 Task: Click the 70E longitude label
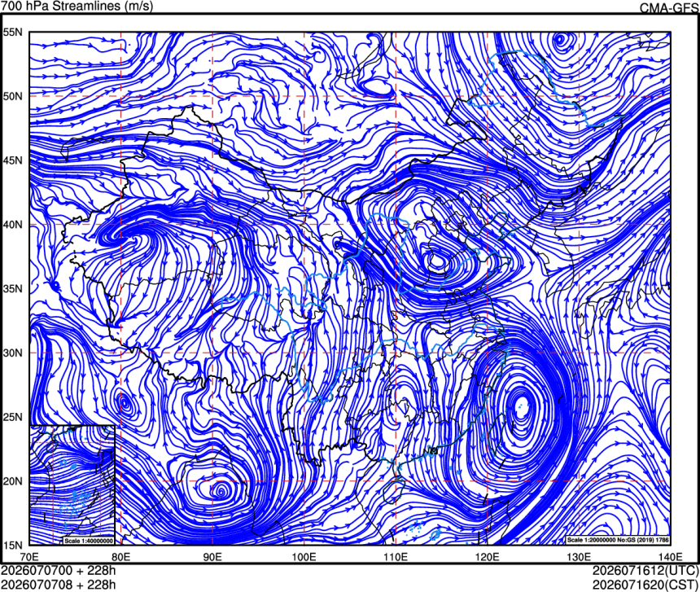click(29, 557)
